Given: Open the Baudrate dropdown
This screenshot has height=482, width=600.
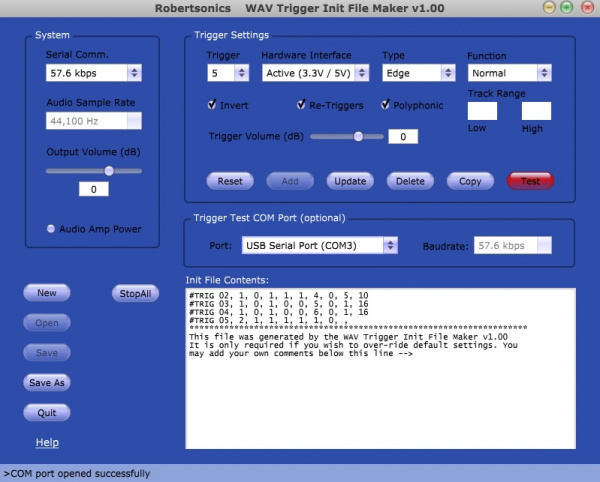Looking at the screenshot, I should click(513, 245).
